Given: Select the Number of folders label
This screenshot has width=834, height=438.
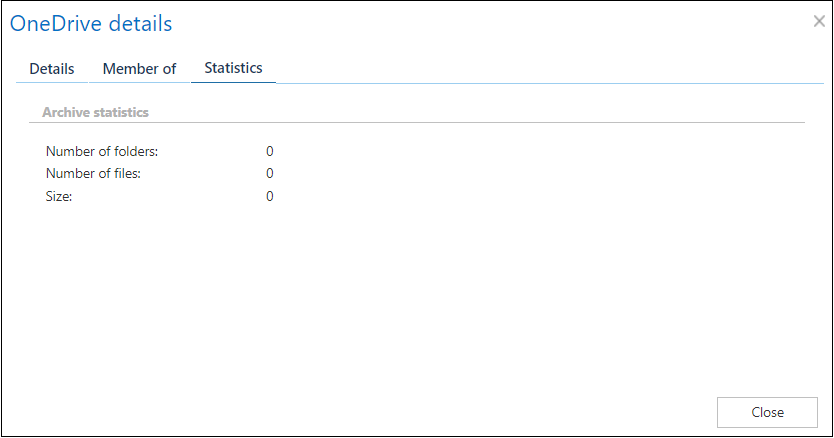Looking at the screenshot, I should (102, 152).
